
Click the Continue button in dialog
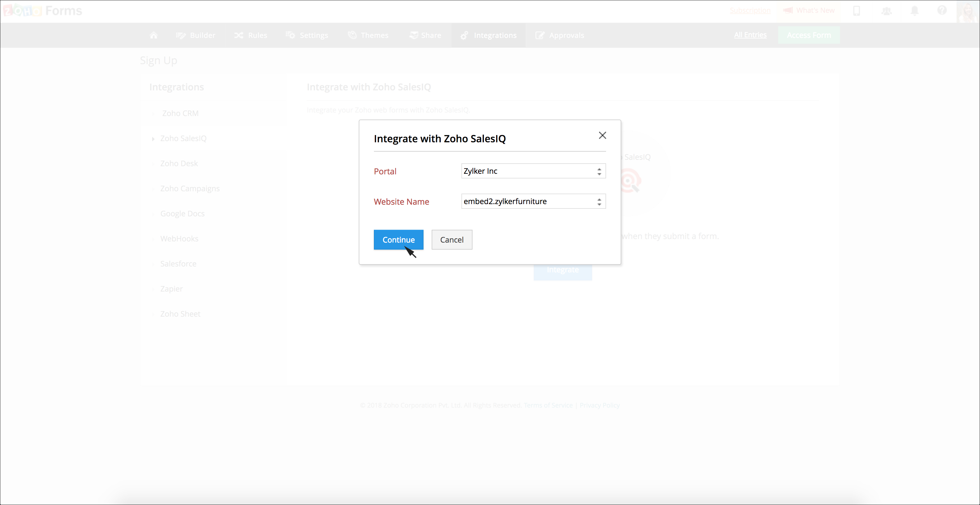click(398, 240)
